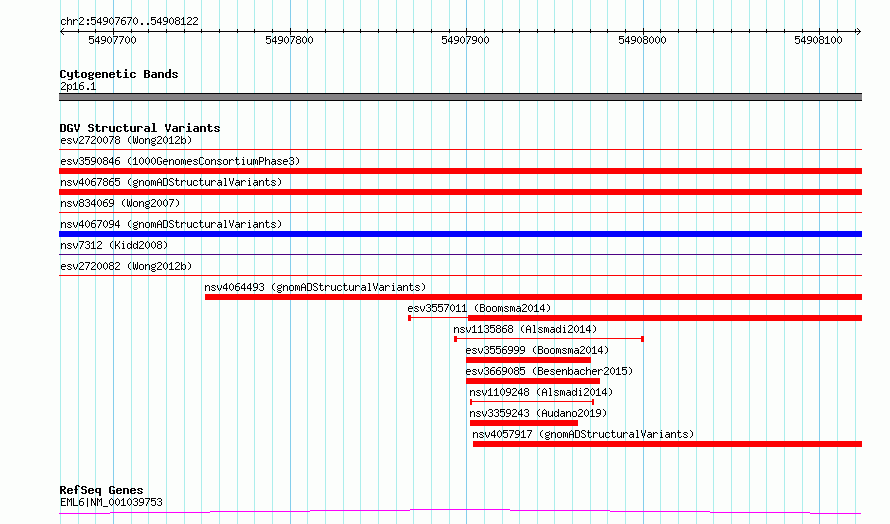Click the right arrowhead of the coordinate ruler
Image resolution: width=890 pixels, height=524 pixels.
coord(858,32)
